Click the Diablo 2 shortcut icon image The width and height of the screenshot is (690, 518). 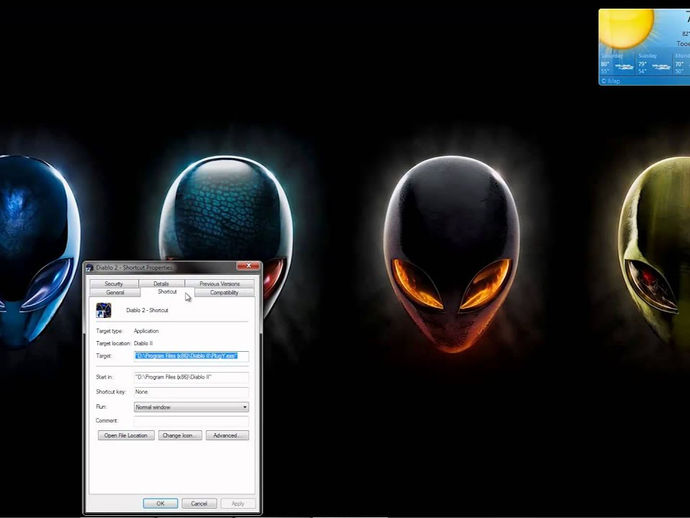tap(104, 310)
